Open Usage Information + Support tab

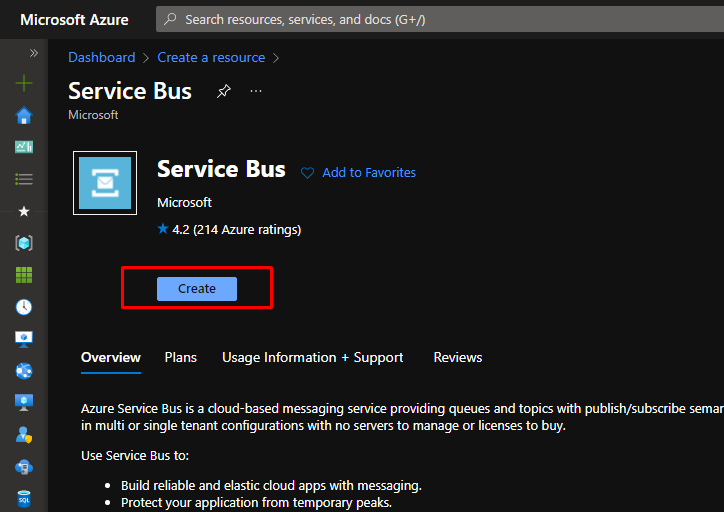313,357
